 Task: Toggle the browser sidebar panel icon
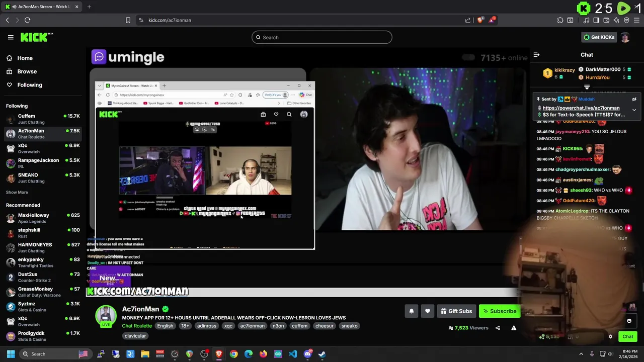coord(596,20)
